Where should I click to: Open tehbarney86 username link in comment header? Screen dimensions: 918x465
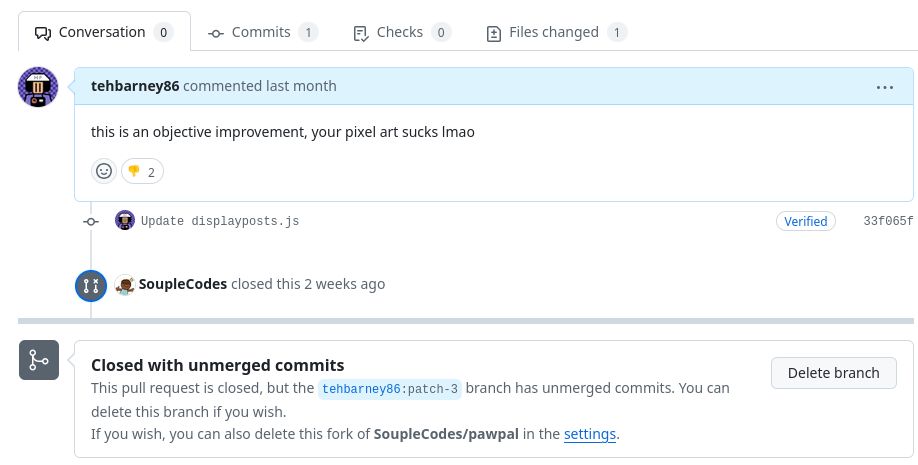click(x=135, y=86)
